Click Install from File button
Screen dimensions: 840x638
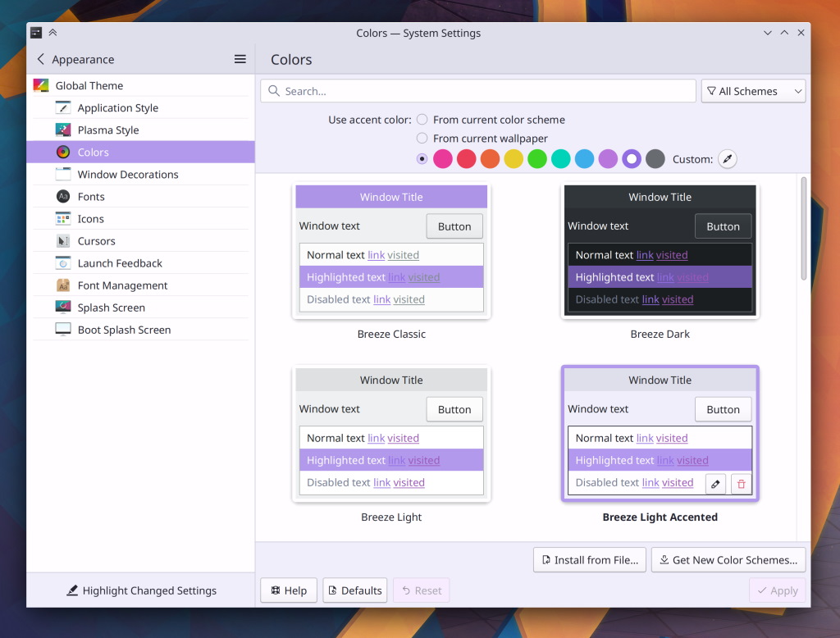pyautogui.click(x=589, y=560)
